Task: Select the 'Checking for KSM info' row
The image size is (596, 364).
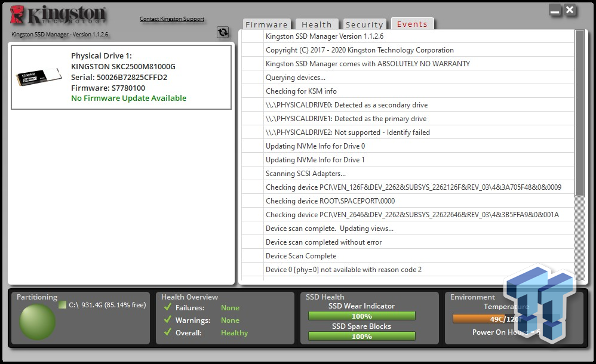Action: 408,91
